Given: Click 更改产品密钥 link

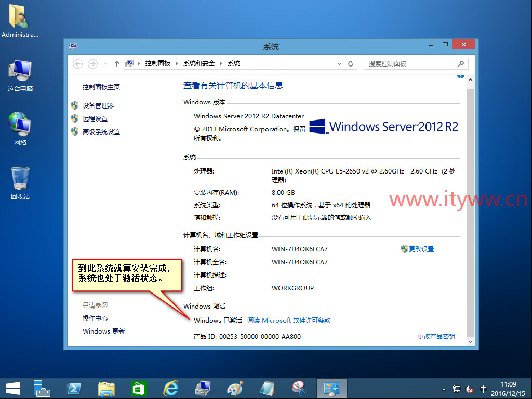Looking at the screenshot, I should pyautogui.click(x=436, y=336).
